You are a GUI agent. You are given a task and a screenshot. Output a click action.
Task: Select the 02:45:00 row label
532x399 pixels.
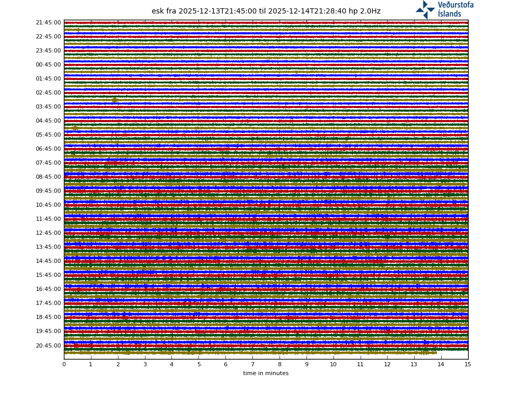pos(48,93)
